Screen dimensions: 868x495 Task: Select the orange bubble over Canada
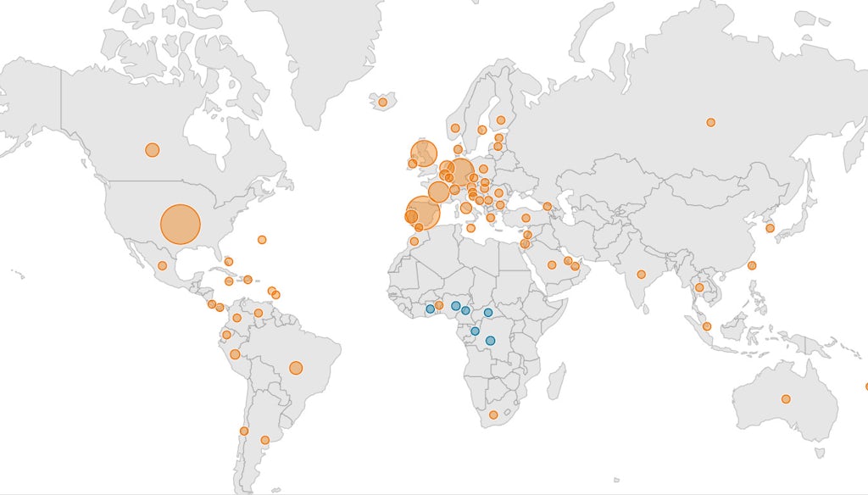coord(153,149)
